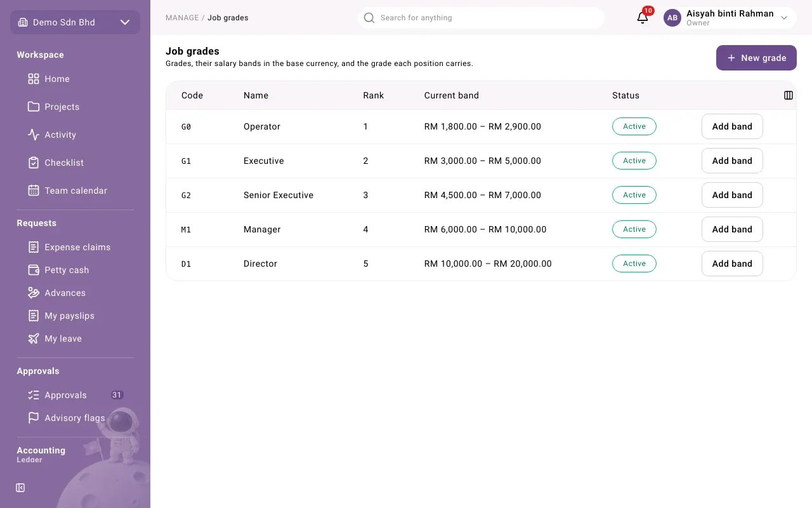Click the Advisory flags flag icon
Viewport: 812px width, 508px height.
(x=34, y=418)
